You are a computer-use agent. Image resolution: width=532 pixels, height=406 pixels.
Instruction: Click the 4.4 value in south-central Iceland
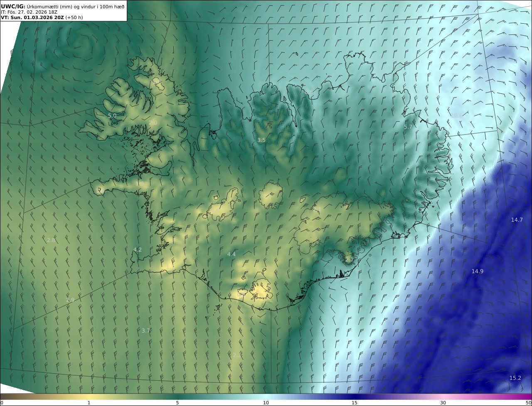pos(232,254)
